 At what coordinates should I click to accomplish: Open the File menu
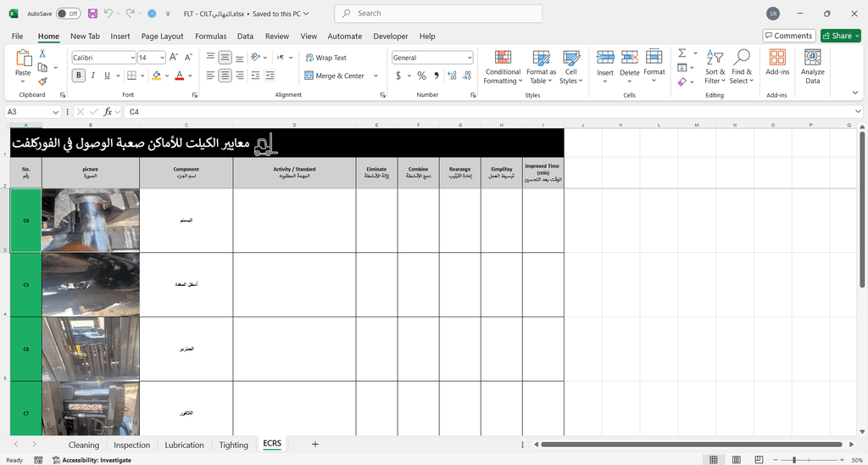point(17,36)
